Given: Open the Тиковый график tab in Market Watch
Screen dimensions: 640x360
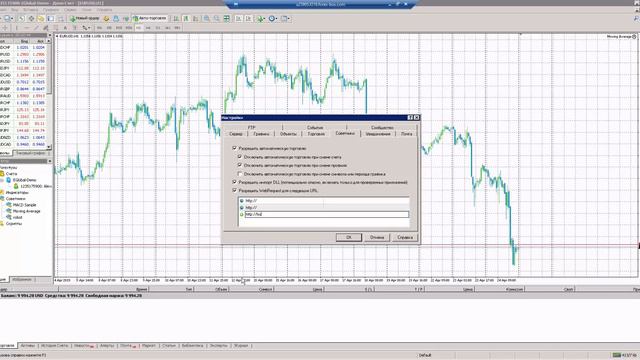Looking at the screenshot, I should [31, 153].
